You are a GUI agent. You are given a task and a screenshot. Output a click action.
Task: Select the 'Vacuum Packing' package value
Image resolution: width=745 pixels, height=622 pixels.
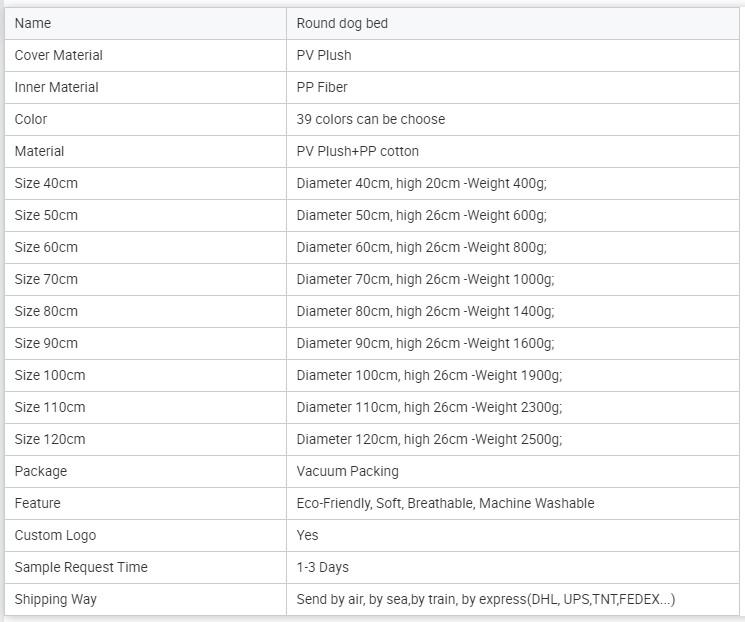(x=347, y=471)
